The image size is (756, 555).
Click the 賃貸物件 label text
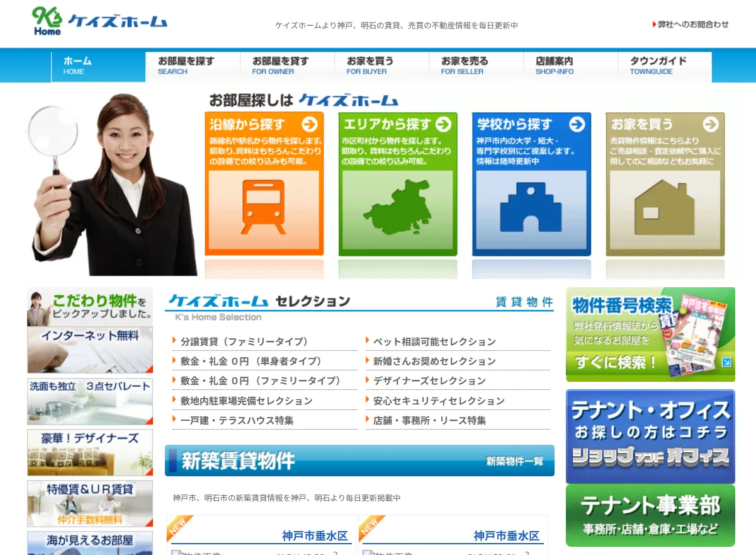click(524, 302)
